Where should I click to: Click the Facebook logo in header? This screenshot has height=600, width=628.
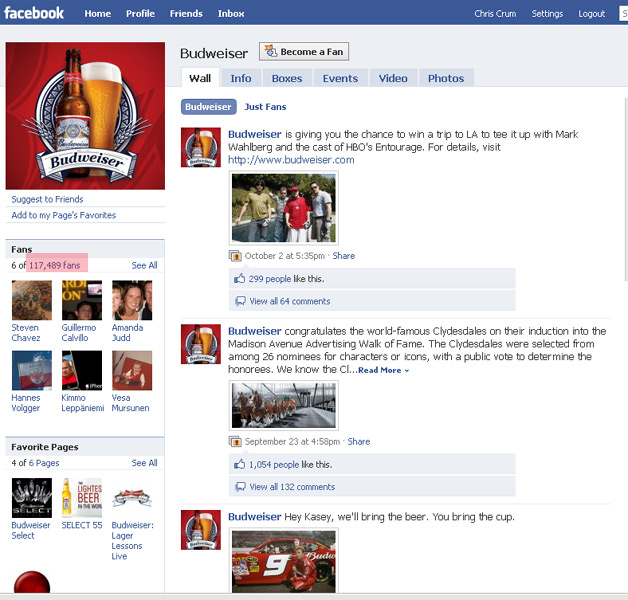coord(35,13)
